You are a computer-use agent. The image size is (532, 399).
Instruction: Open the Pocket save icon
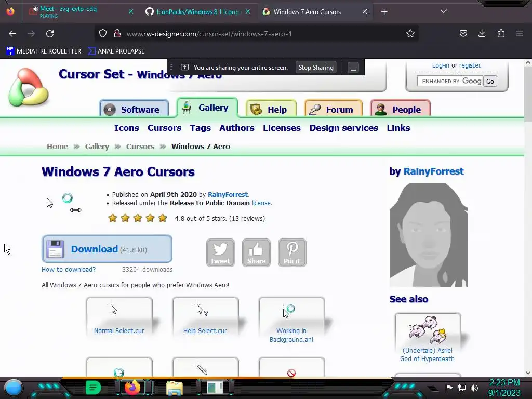463,34
